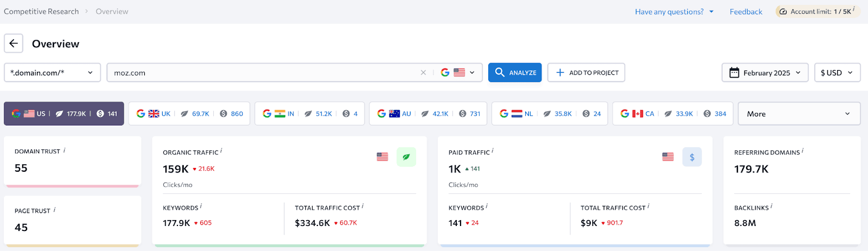Open the February 2025 date picker

tap(765, 72)
